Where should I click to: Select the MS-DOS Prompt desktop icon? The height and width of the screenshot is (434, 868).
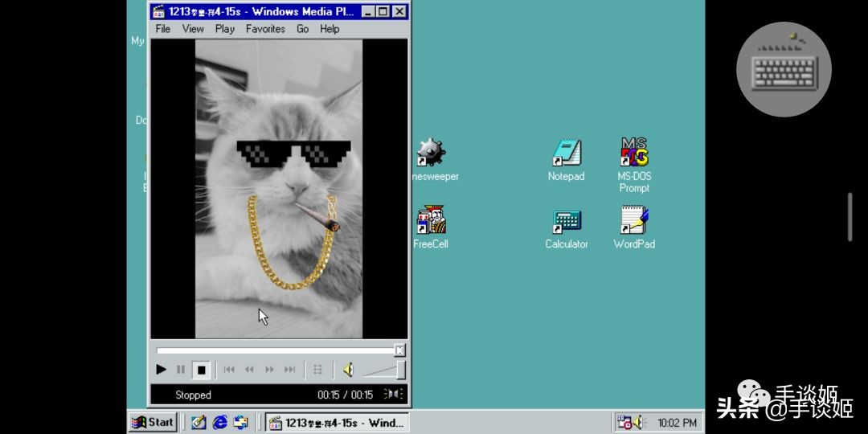(634, 153)
